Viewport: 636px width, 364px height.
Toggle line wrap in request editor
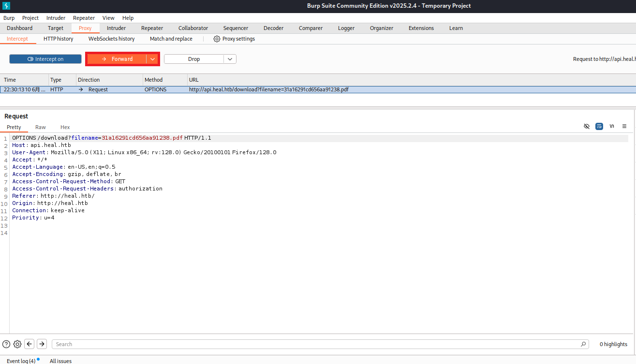599,126
